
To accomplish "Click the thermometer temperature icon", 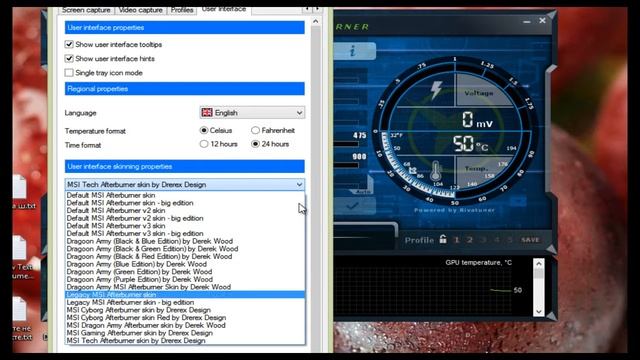I will point(436,171).
